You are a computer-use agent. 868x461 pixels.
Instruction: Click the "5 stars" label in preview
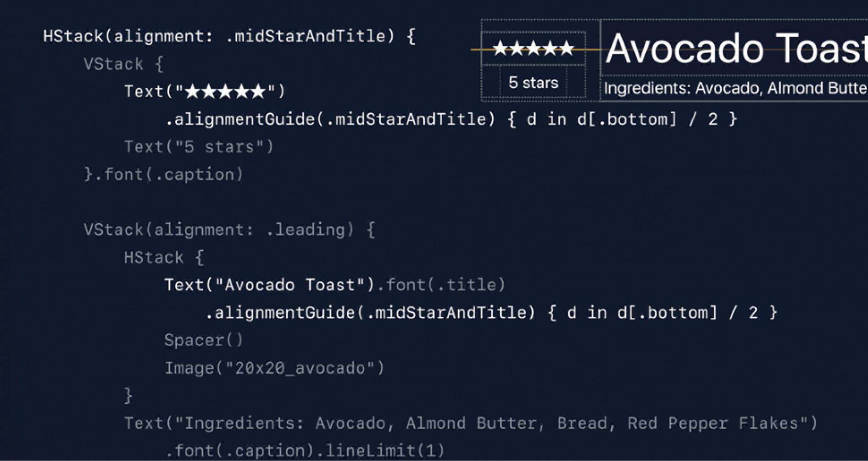pyautogui.click(x=533, y=83)
